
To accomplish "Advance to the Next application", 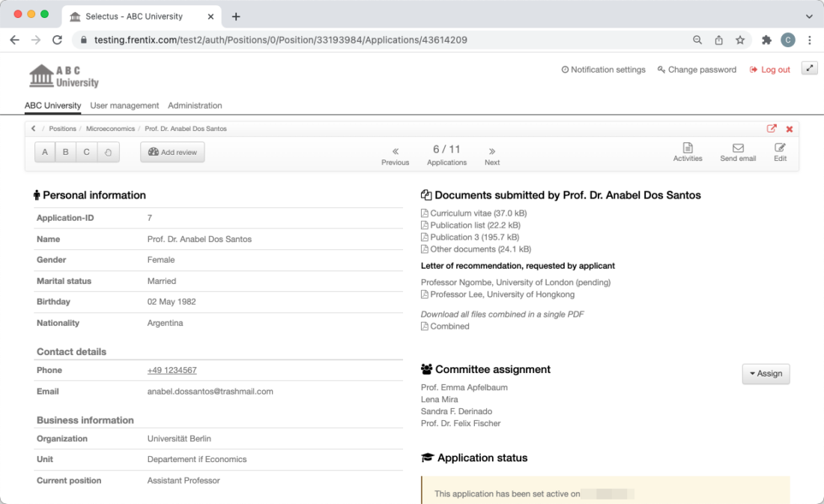I will click(491, 155).
